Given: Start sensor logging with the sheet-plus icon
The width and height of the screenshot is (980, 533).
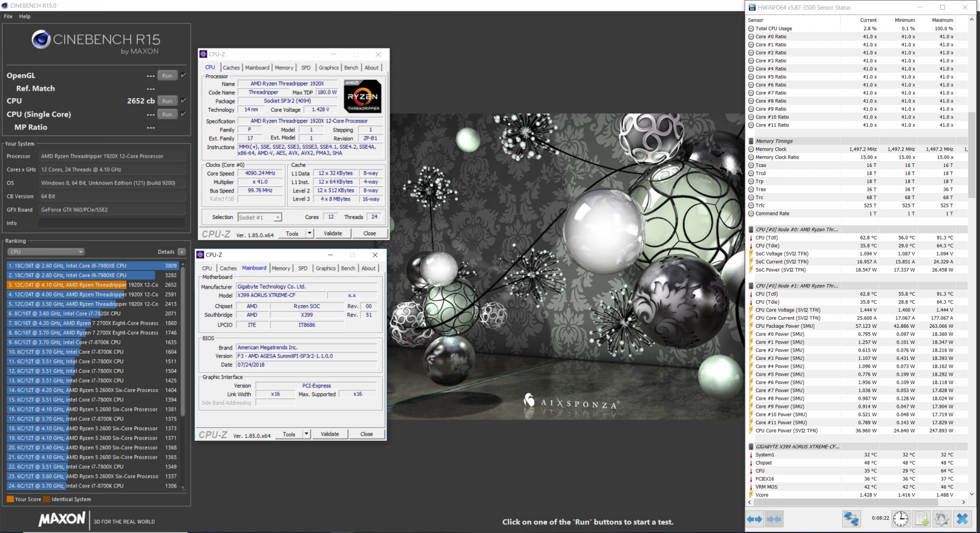Looking at the screenshot, I should coord(922,519).
